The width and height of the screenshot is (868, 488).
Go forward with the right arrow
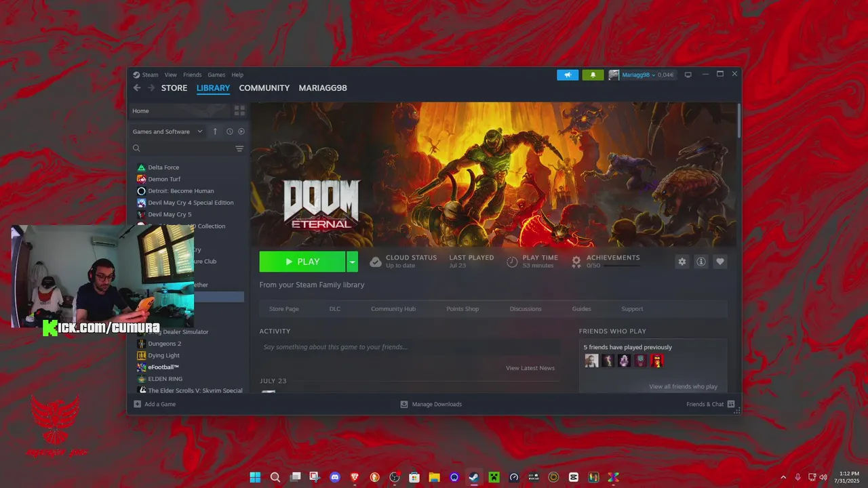pos(151,88)
